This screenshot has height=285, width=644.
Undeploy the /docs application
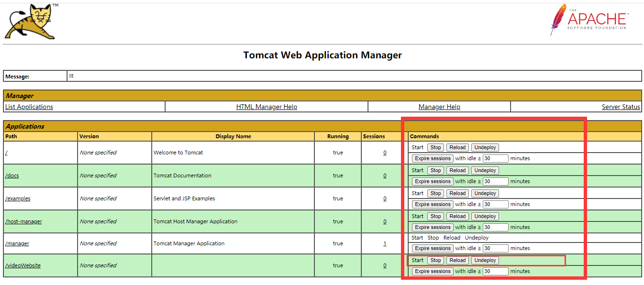click(x=485, y=170)
